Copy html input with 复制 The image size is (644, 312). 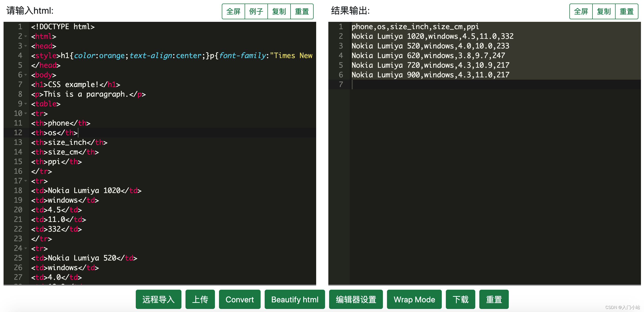click(x=279, y=11)
